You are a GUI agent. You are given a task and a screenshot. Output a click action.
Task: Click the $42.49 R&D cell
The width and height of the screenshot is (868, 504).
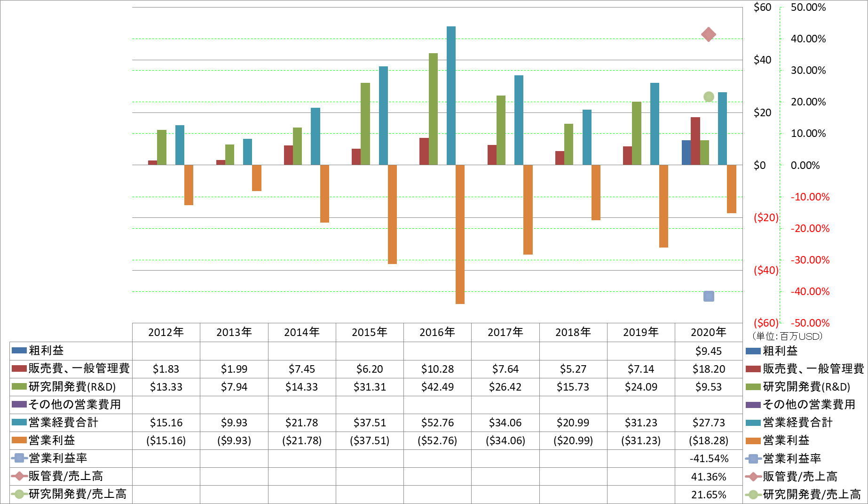437,387
